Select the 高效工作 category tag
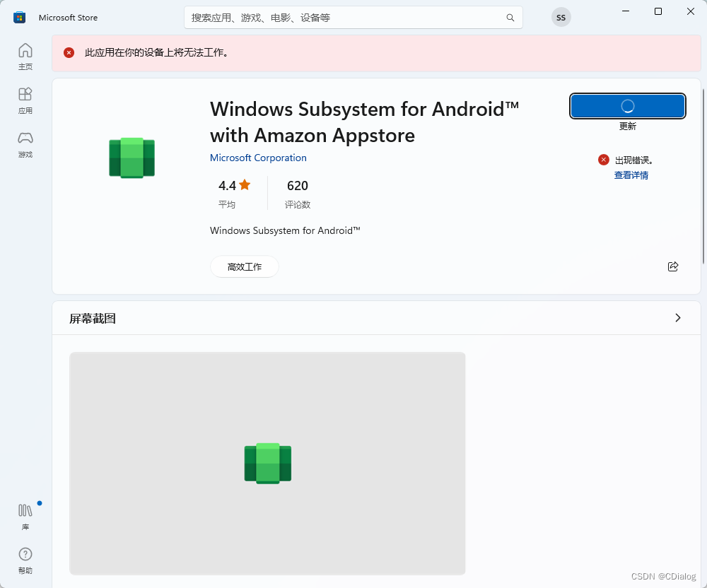 [245, 266]
